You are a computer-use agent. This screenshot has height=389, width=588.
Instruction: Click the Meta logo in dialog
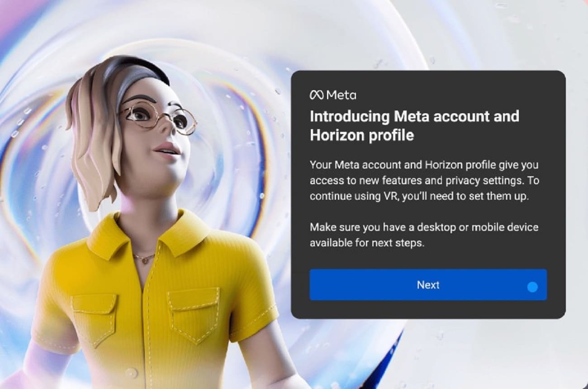tap(333, 95)
